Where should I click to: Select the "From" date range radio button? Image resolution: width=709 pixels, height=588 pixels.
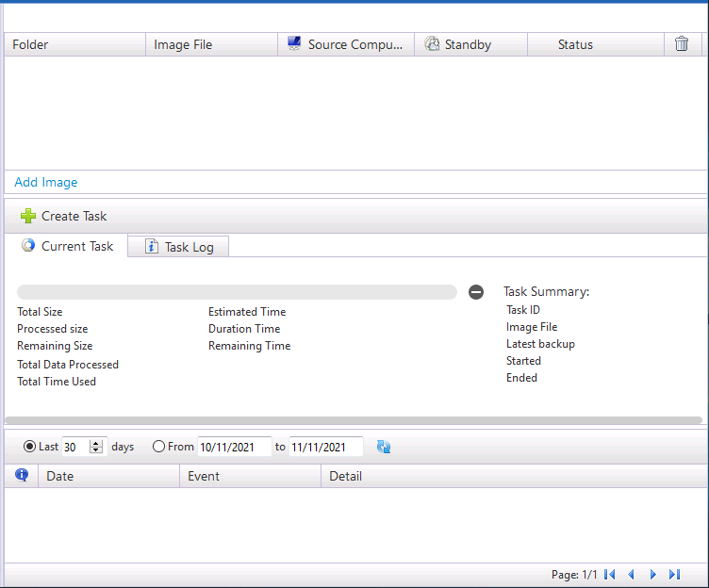158,447
